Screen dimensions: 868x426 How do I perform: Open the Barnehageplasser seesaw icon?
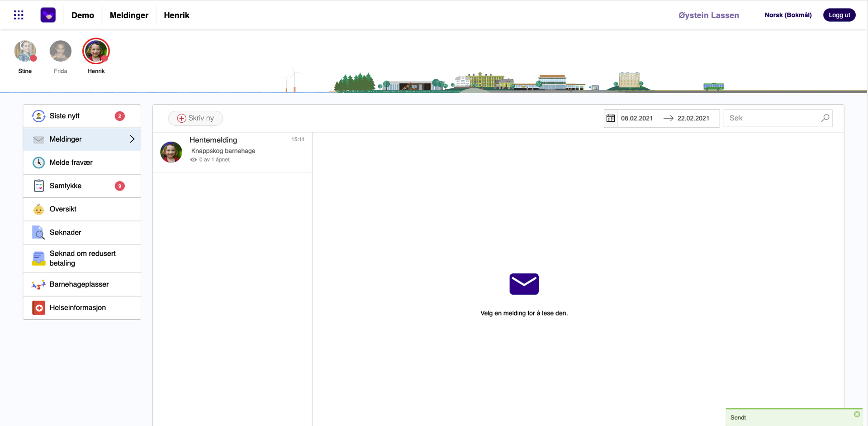38,285
